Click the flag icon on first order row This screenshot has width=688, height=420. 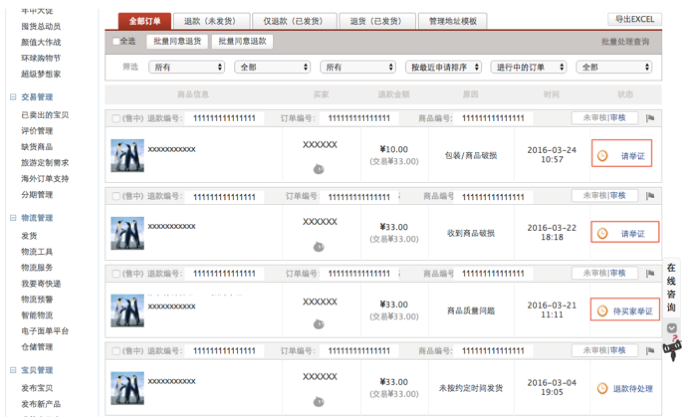coord(649,118)
